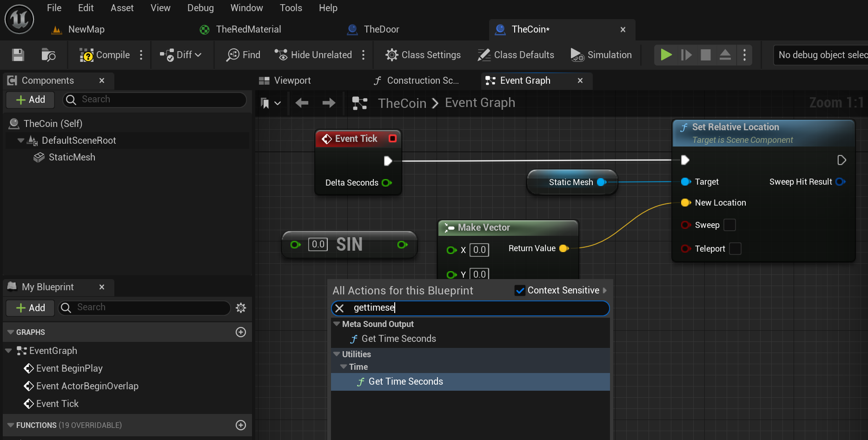Select Get Time Seconds under Utilities Time

tap(405, 381)
